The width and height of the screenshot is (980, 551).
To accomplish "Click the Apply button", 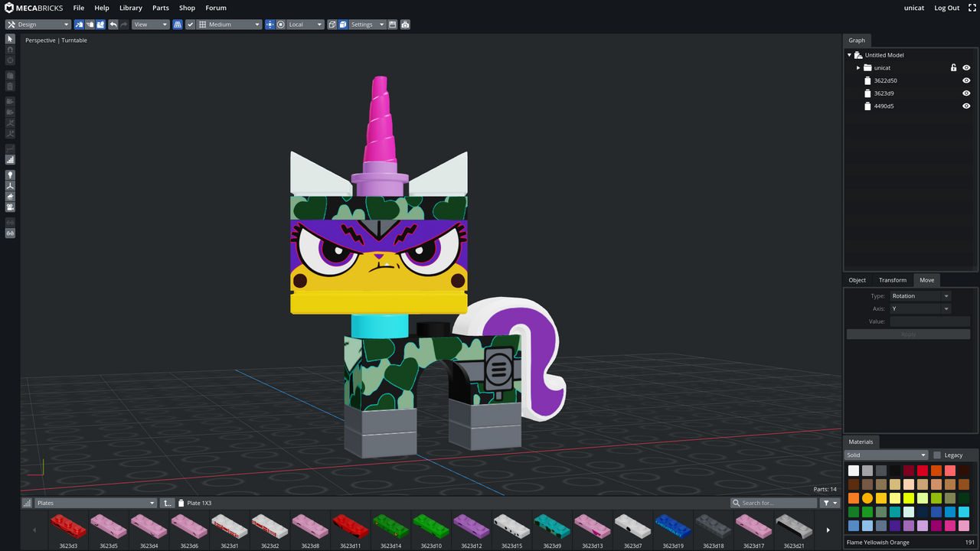I will [908, 334].
